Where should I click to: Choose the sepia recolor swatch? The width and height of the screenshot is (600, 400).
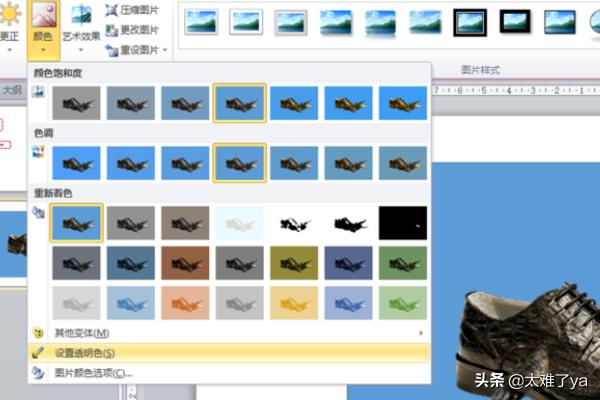(x=185, y=223)
